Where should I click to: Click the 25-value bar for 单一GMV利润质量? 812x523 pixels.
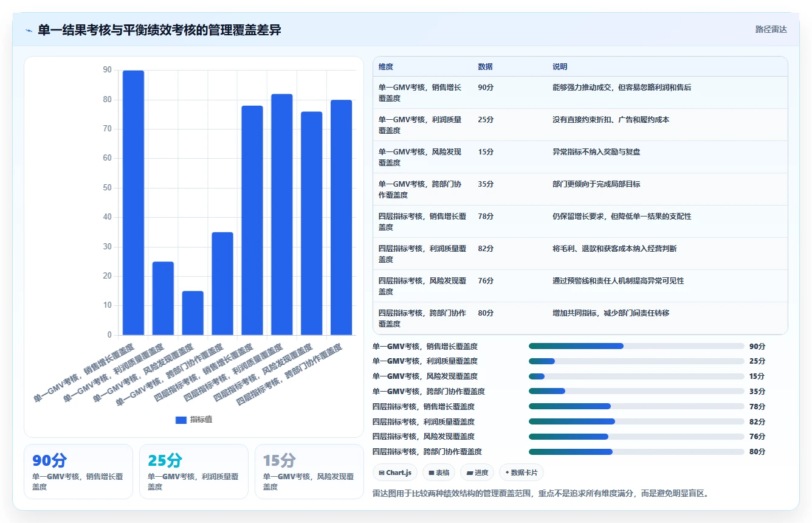[x=163, y=298]
